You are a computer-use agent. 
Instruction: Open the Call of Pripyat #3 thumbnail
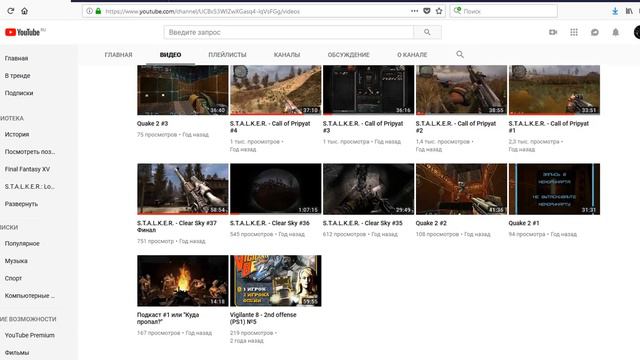point(369,90)
